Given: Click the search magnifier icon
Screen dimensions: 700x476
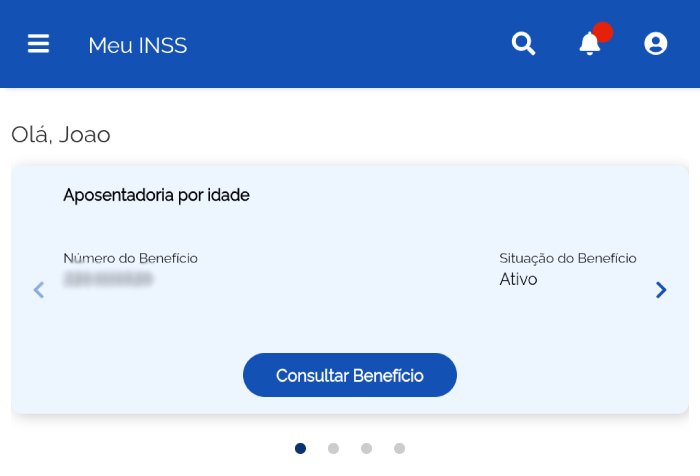Looking at the screenshot, I should coord(523,44).
